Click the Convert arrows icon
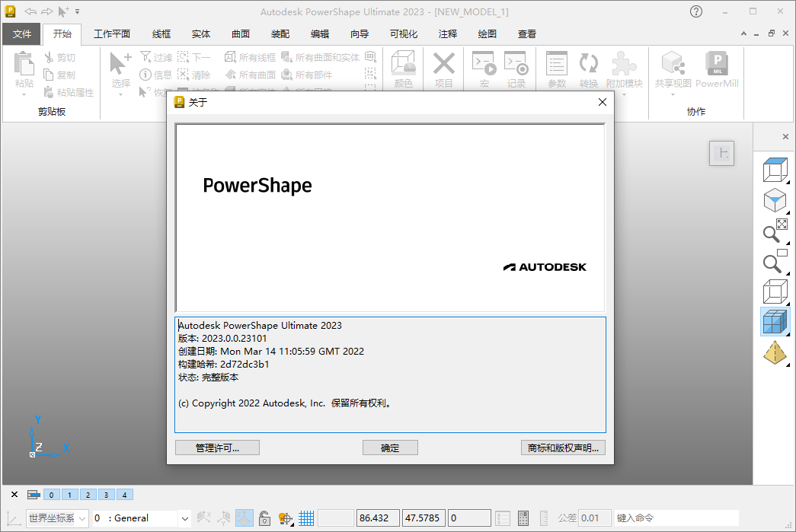Screen dimensions: 796x532 [588, 63]
